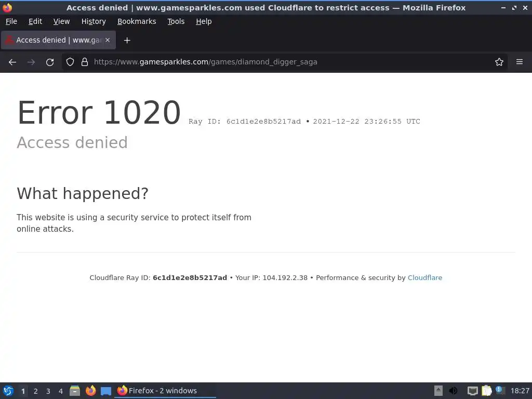Click the forward navigation arrow

[x=31, y=62]
